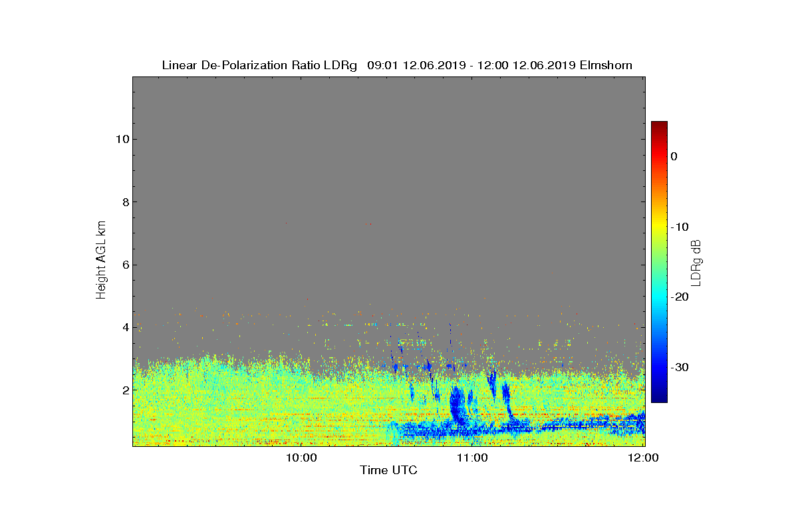
Task: Click the dark red top of colorbar
Action: coord(659,126)
